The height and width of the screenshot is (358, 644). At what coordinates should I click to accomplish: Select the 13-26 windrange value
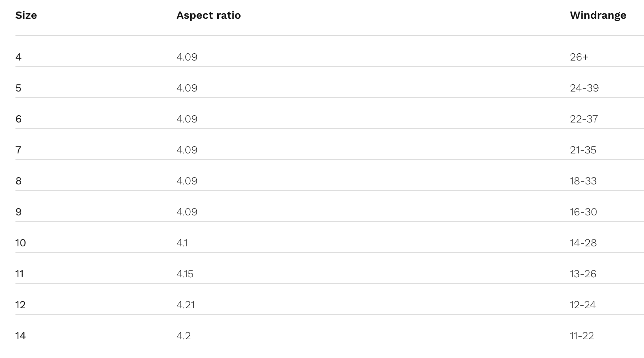click(583, 274)
